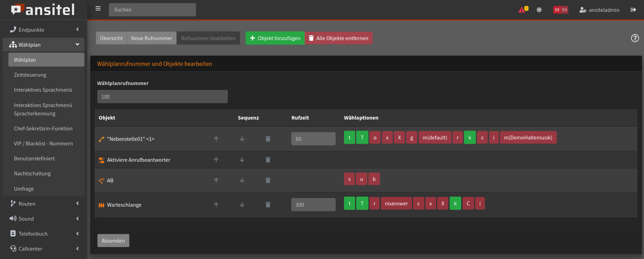Toggle the green 'k' option for Nebenstelle01
This screenshot has width=644, height=259.
click(x=470, y=138)
